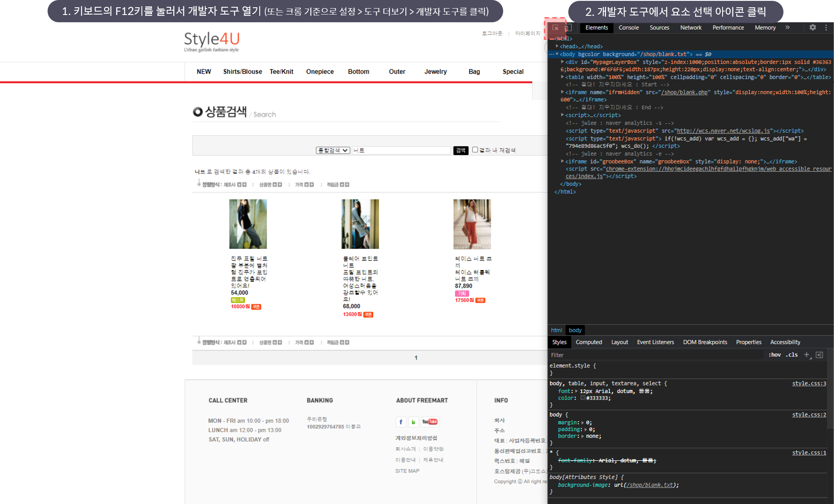Image resolution: width=834 pixels, height=504 pixels.
Task: Click the black 검색 search button
Action: point(461,150)
